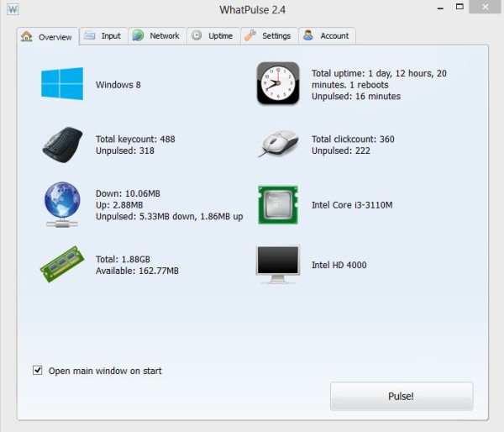Switch to the Overview tab

click(x=48, y=37)
